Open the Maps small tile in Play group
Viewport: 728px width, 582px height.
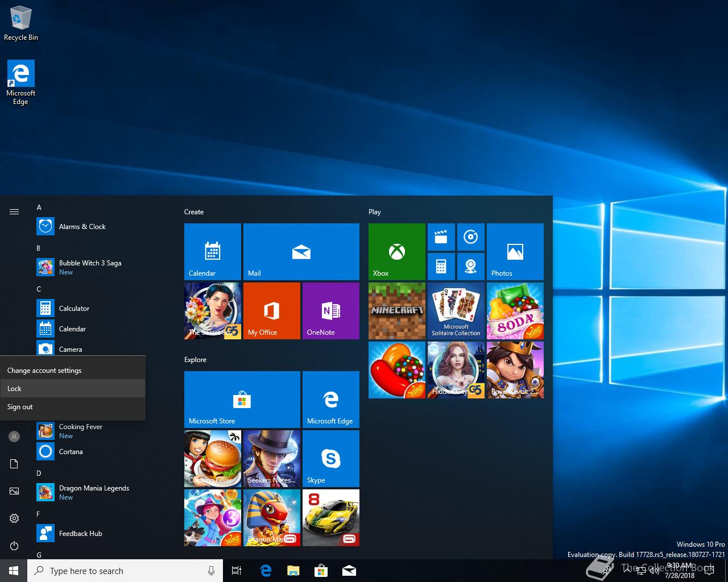coord(471,267)
